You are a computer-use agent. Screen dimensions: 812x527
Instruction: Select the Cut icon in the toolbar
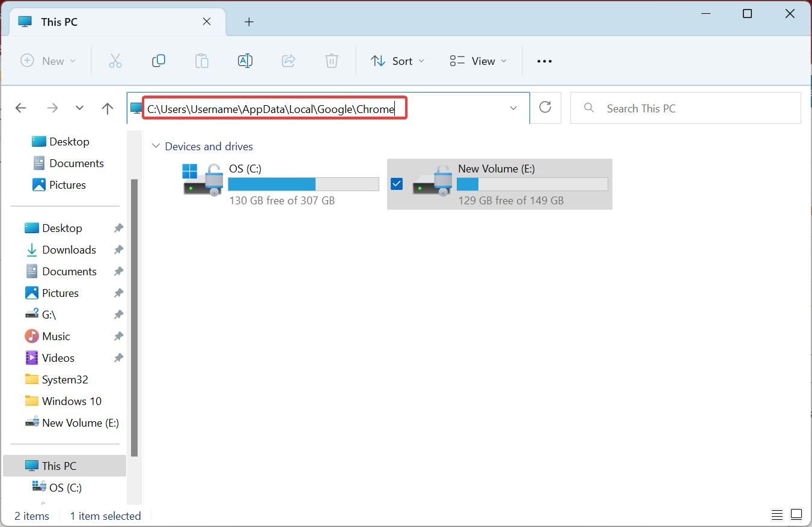tap(115, 61)
